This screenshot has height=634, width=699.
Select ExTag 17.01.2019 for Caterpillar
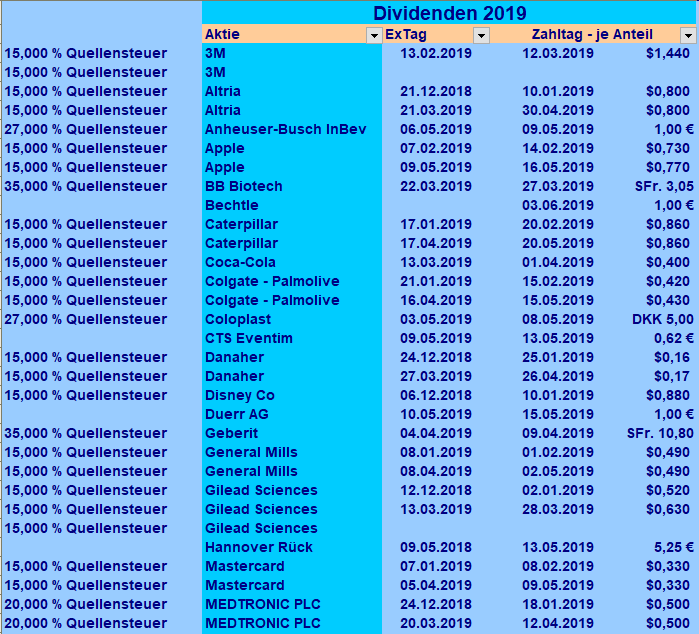tap(436, 224)
